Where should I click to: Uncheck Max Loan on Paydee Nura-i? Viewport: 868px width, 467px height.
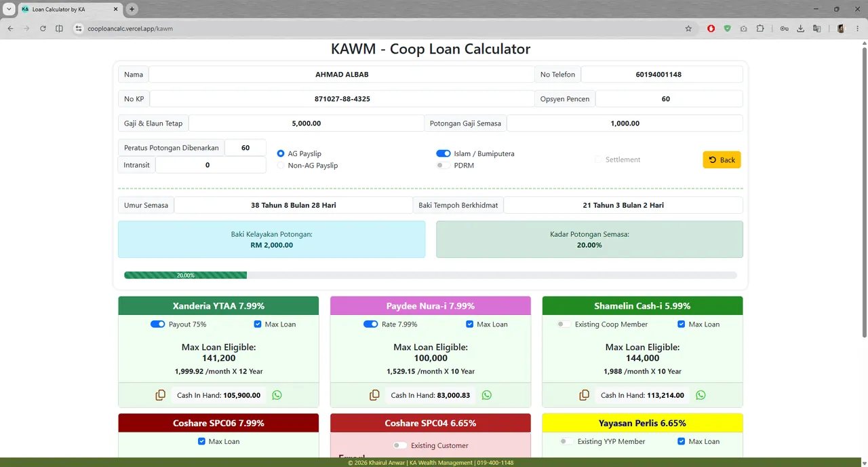[470, 324]
